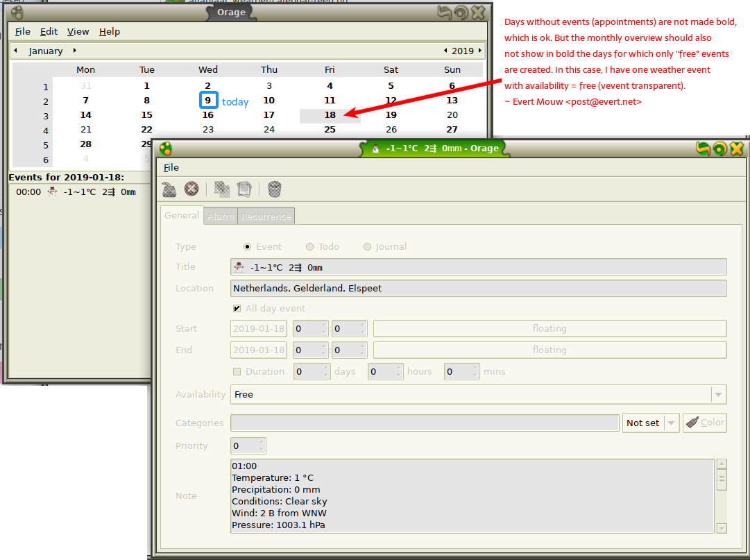This screenshot has height=560, width=750.
Task: Click the Color button next to categories
Action: (705, 423)
